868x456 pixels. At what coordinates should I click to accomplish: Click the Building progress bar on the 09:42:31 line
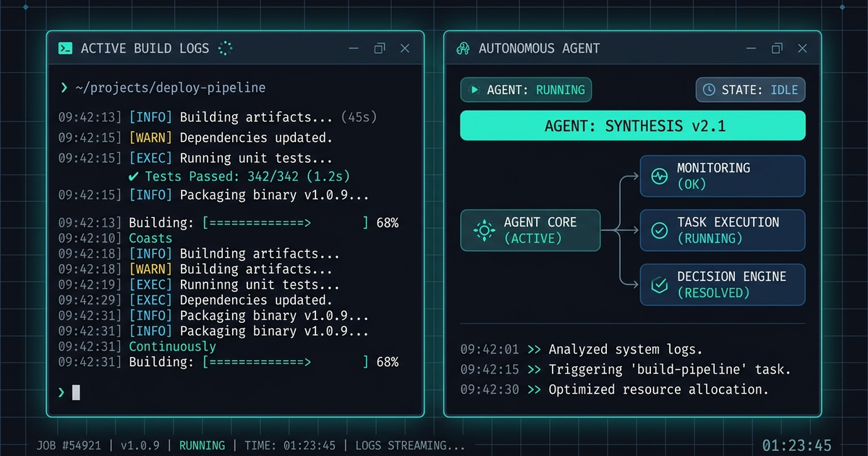click(286, 362)
